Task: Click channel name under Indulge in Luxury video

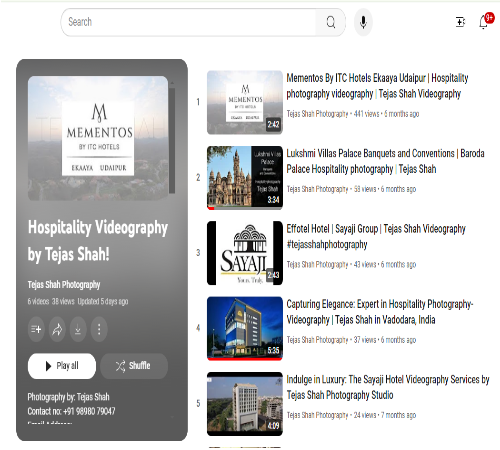Action: tap(317, 415)
